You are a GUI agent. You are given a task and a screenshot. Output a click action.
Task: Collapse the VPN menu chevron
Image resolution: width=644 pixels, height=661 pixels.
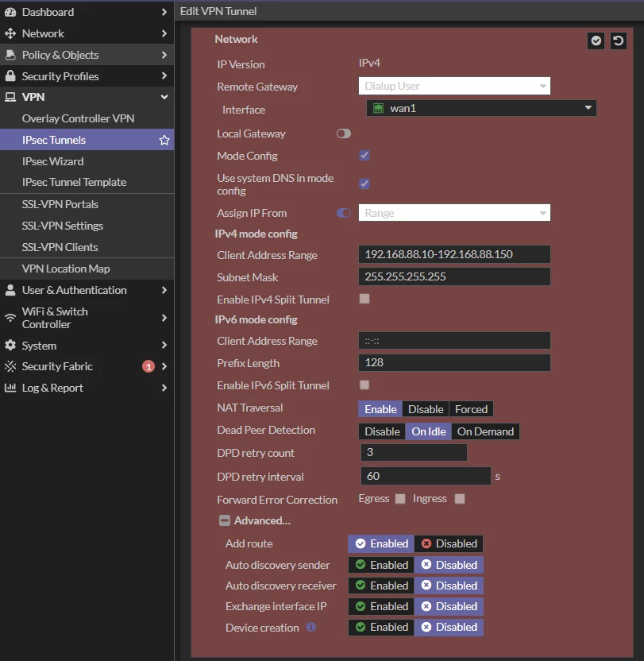[x=164, y=97]
